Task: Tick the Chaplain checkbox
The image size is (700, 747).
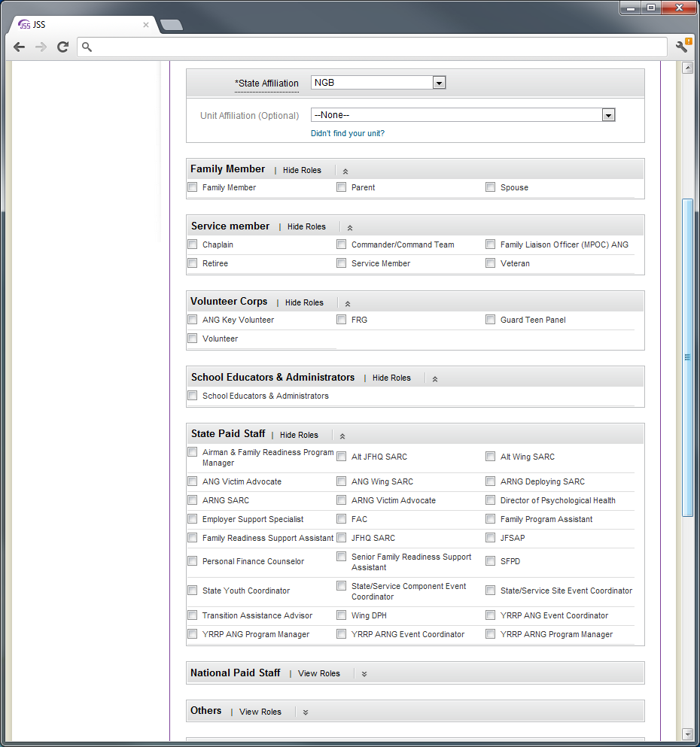Action: [x=193, y=244]
